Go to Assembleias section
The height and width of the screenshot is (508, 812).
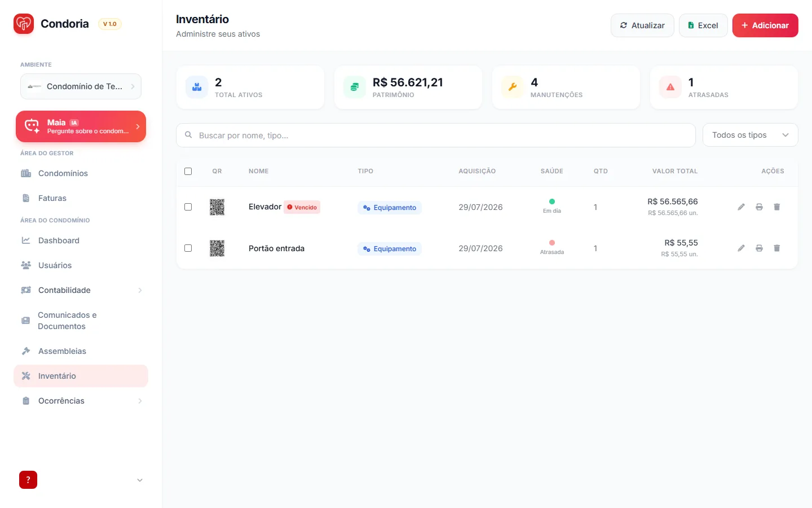tap(81, 351)
